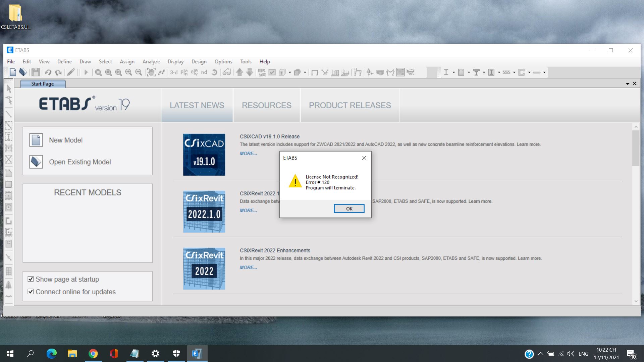
Task: Click the Zoom In plus magnifier
Action: 128,72
